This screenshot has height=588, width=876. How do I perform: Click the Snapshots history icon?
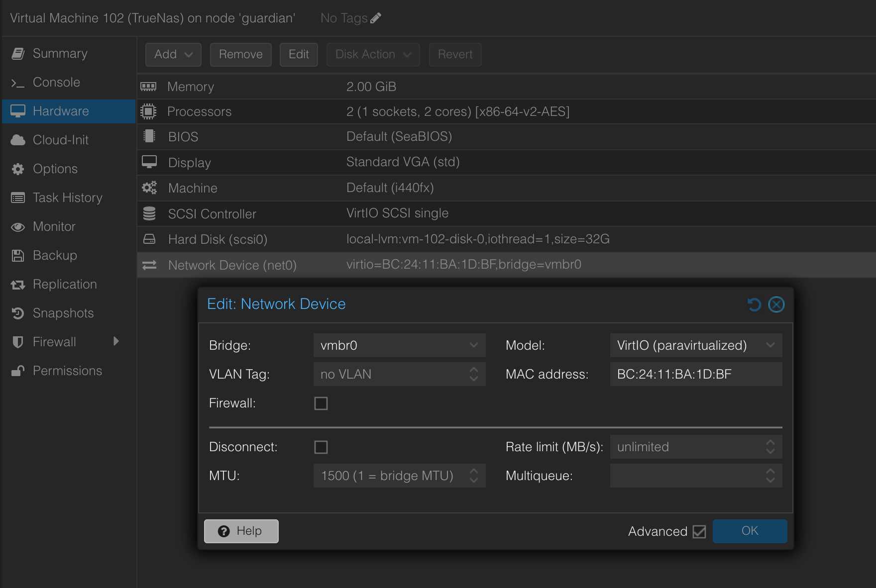click(x=18, y=313)
